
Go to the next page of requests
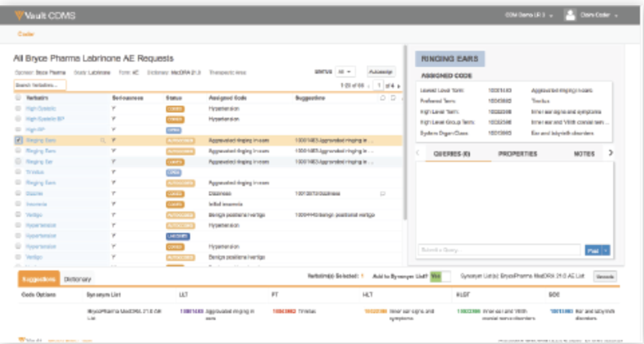398,86
